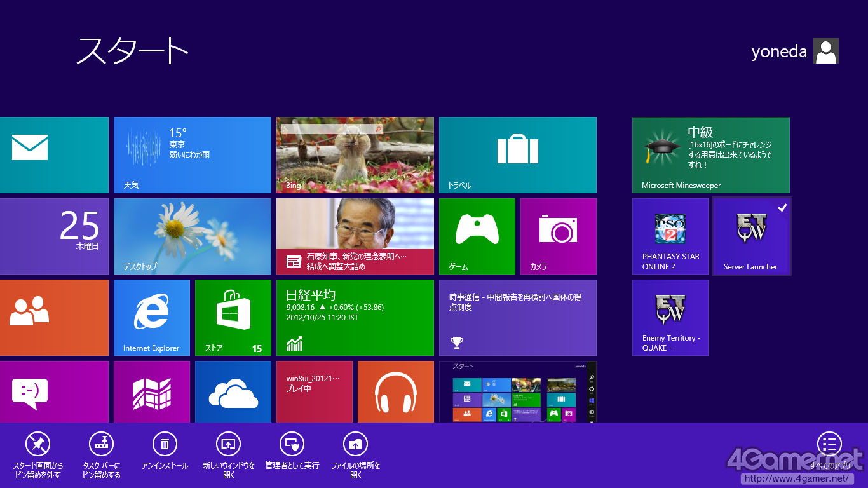Click 新しいウィンドウを開く button
Screen dimensions: 868x488
[228, 455]
